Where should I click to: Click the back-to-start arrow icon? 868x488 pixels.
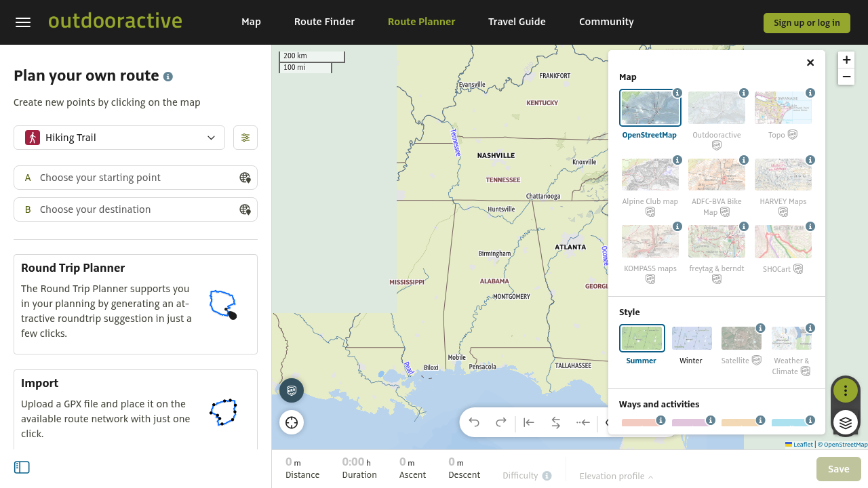point(583,423)
